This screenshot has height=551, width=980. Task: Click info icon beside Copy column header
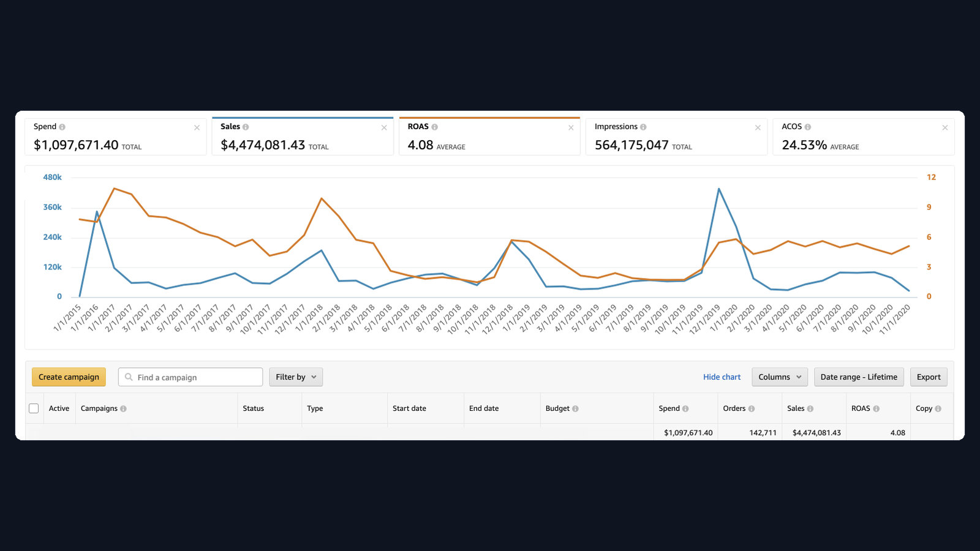(x=938, y=408)
